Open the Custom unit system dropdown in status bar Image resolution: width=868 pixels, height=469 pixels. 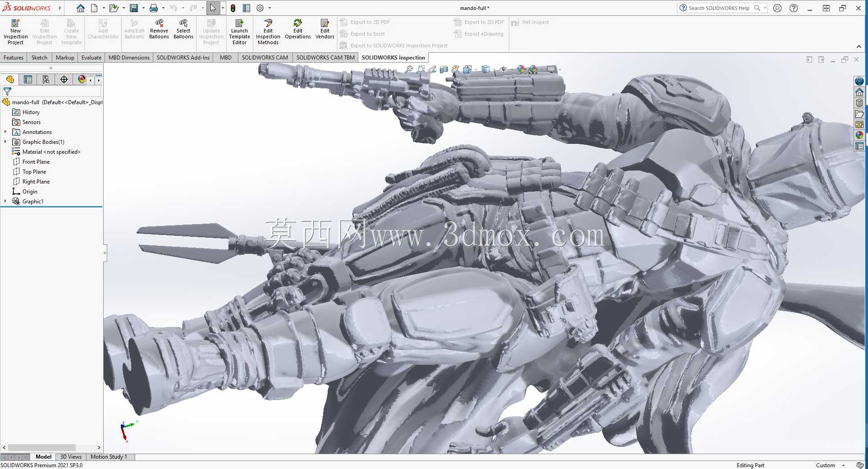843,465
